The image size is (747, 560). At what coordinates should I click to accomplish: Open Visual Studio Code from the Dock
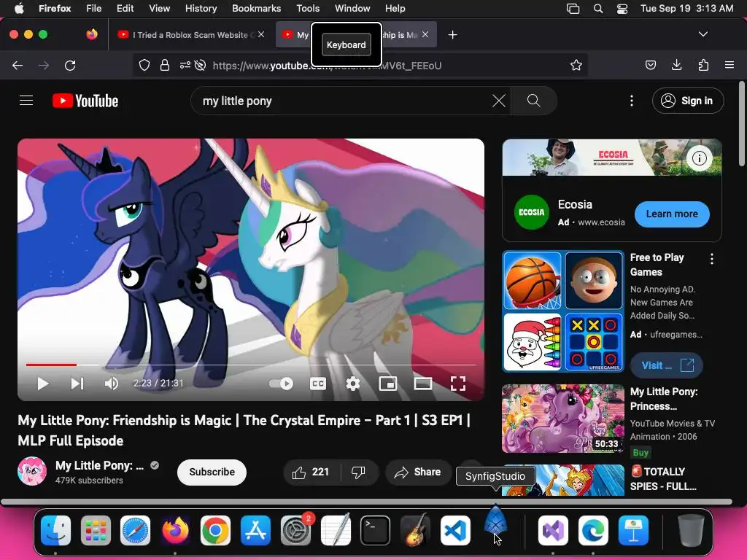[x=455, y=531]
